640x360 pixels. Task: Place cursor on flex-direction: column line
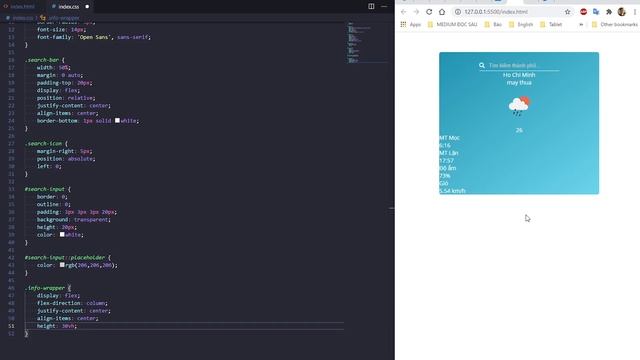(72, 303)
